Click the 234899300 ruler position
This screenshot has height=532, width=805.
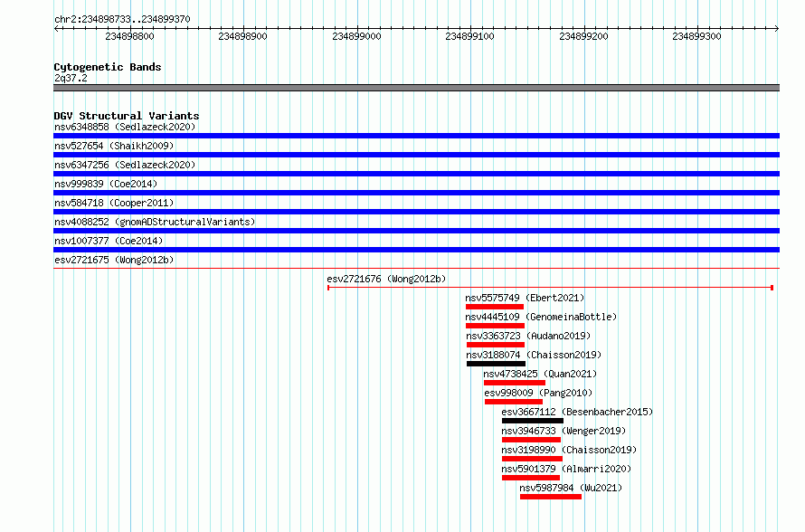(x=696, y=36)
